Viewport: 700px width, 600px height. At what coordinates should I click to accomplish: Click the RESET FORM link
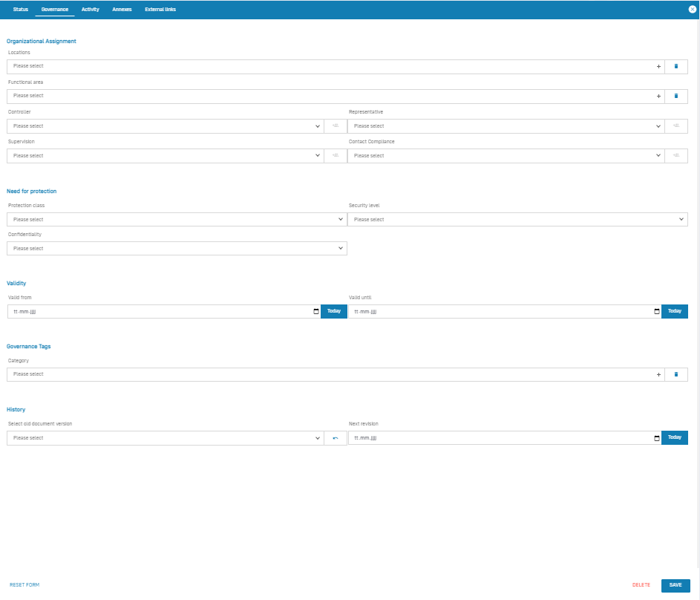click(24, 585)
